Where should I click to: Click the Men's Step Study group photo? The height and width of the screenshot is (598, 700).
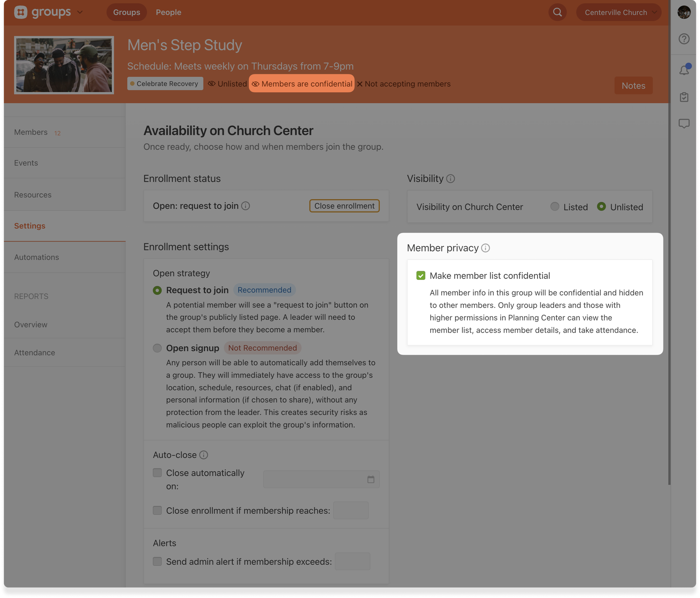click(64, 65)
